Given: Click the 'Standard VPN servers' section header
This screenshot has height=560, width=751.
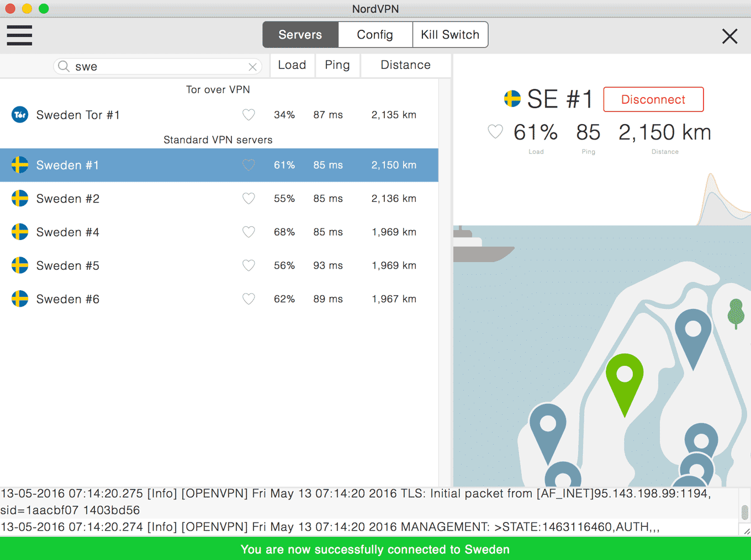Looking at the screenshot, I should tap(218, 140).
